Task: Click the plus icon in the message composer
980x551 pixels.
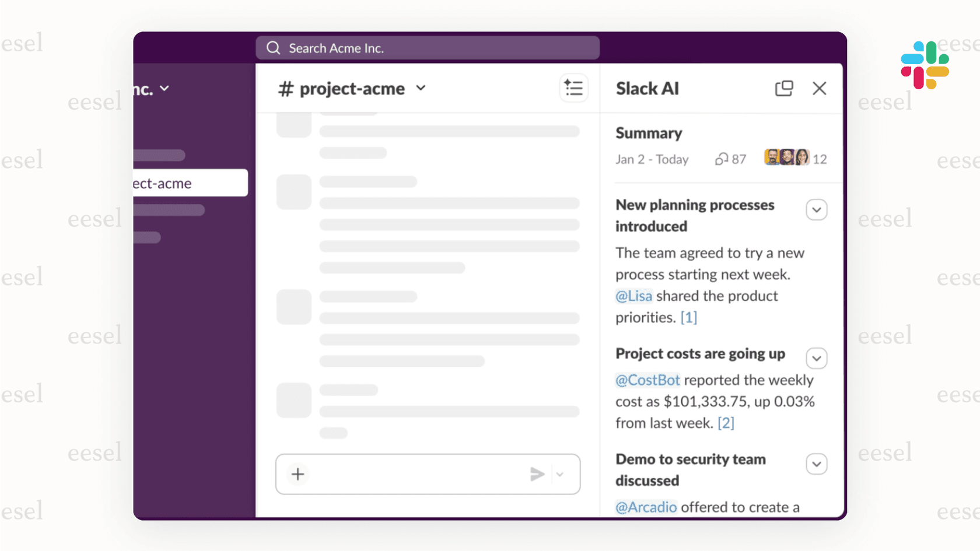Action: tap(297, 474)
